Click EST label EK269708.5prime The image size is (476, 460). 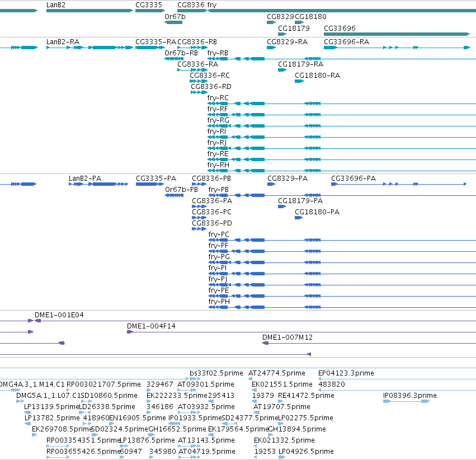62,429
